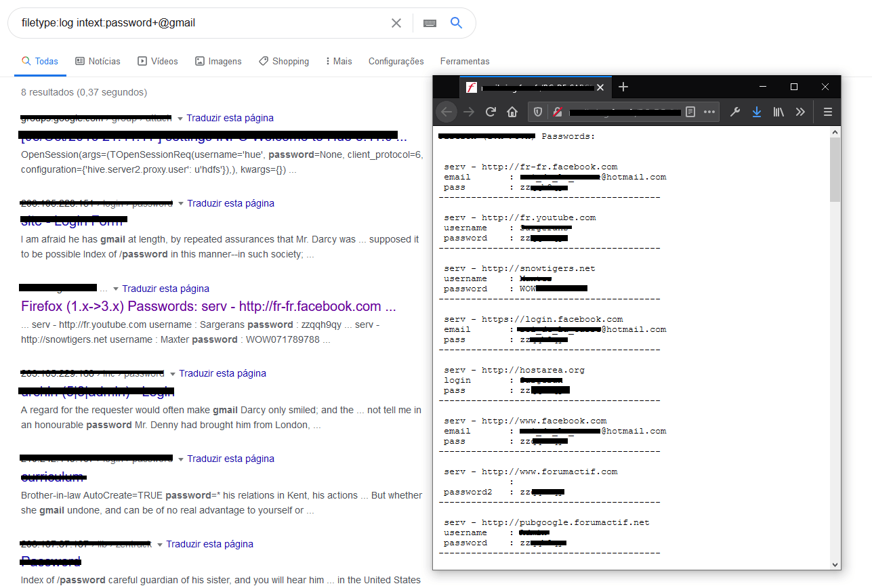Screen dimensions: 872x588
Task: Open the Firefox Downloads panel
Action: (x=757, y=112)
